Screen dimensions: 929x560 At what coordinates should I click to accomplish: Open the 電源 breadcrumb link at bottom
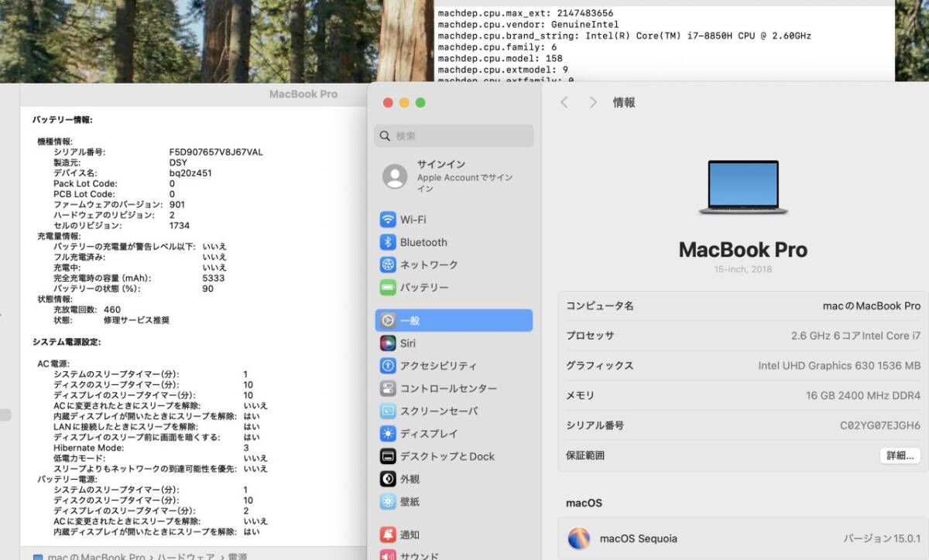tap(237, 555)
